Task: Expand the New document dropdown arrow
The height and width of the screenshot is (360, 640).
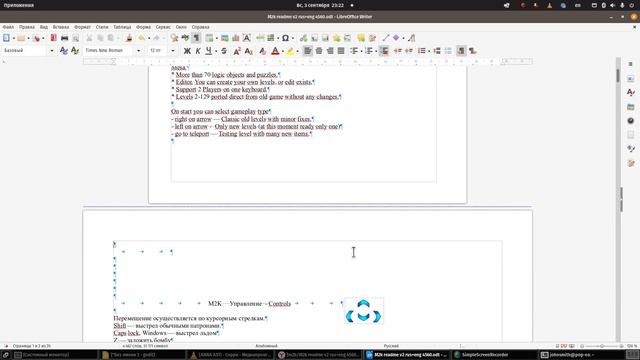Action: coord(13,38)
